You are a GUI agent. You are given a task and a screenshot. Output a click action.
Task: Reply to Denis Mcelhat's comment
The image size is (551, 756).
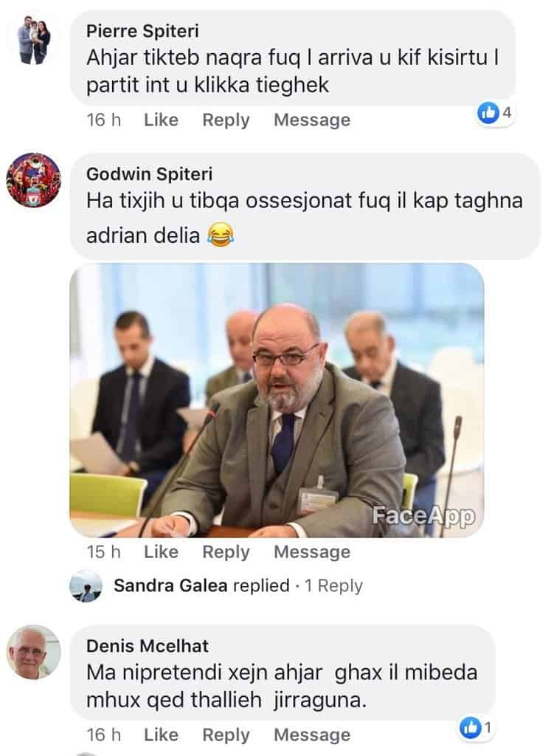(x=226, y=735)
